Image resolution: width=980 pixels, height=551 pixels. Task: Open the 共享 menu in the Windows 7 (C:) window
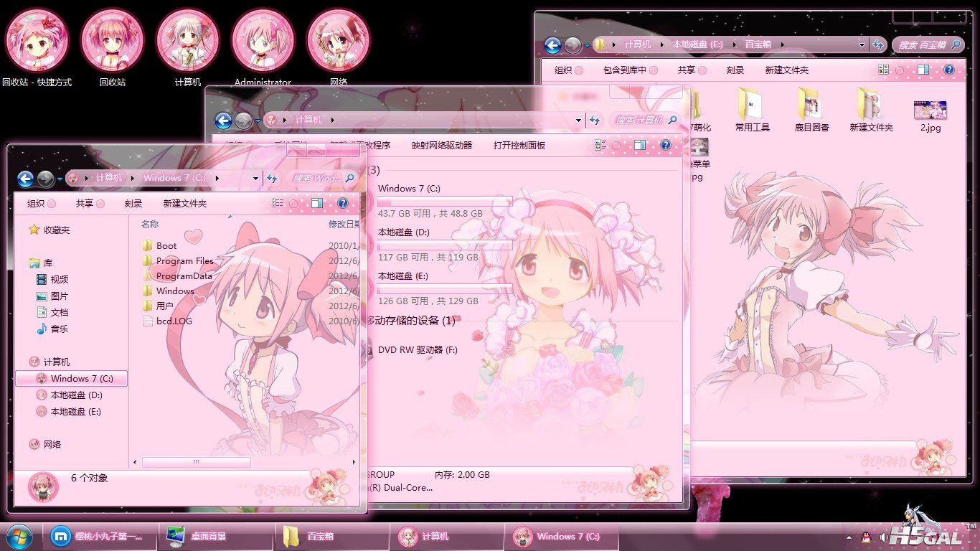(x=90, y=204)
